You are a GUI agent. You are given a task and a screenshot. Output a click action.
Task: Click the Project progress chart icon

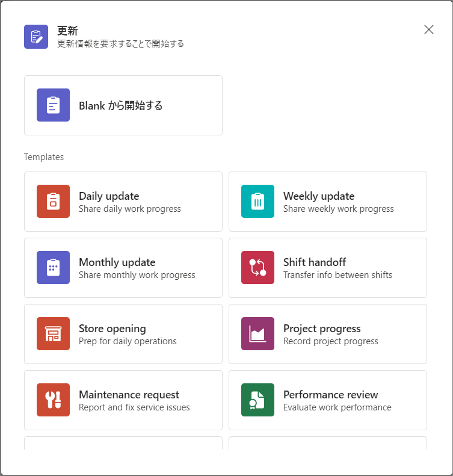point(257,333)
